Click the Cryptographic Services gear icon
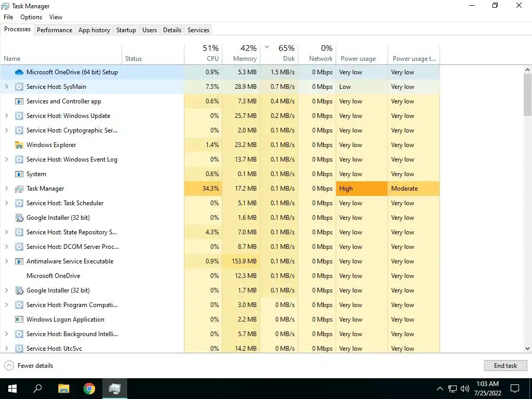The height and width of the screenshot is (399, 532). pos(19,130)
